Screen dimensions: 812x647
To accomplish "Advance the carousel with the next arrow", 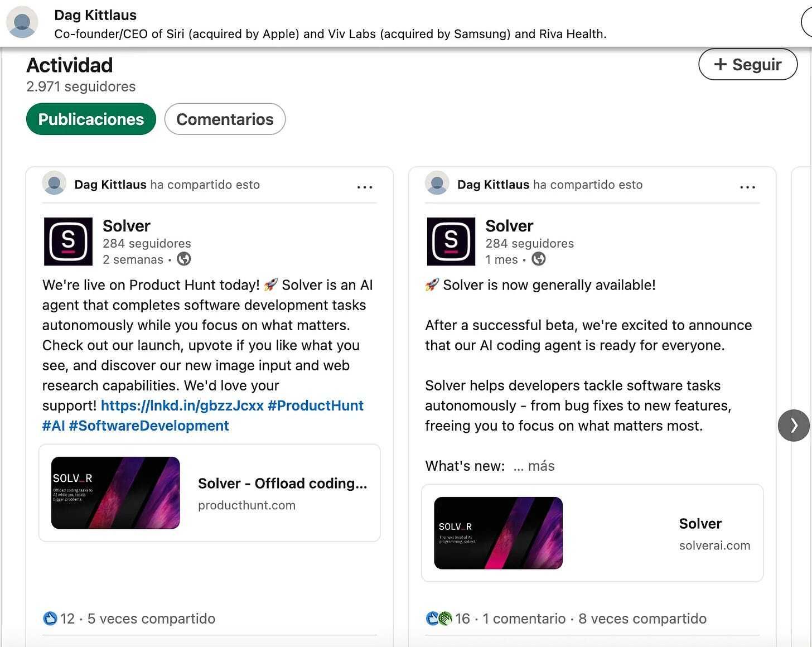I will click(793, 426).
